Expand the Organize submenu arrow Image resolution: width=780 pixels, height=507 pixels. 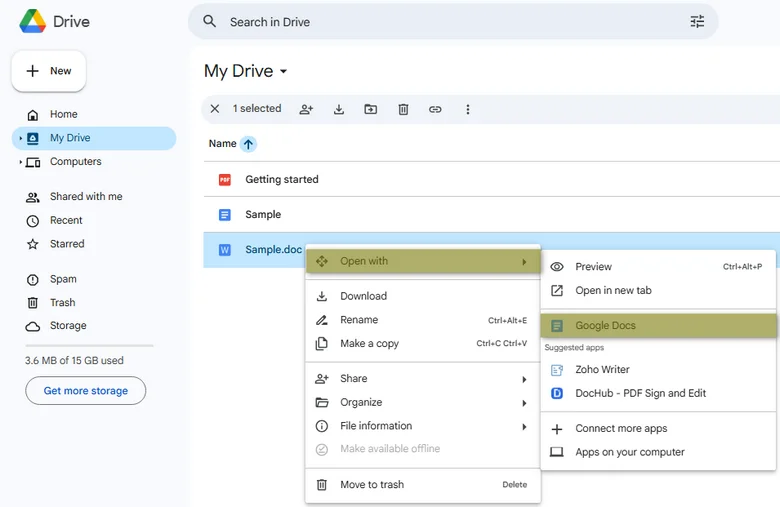pyautogui.click(x=524, y=403)
